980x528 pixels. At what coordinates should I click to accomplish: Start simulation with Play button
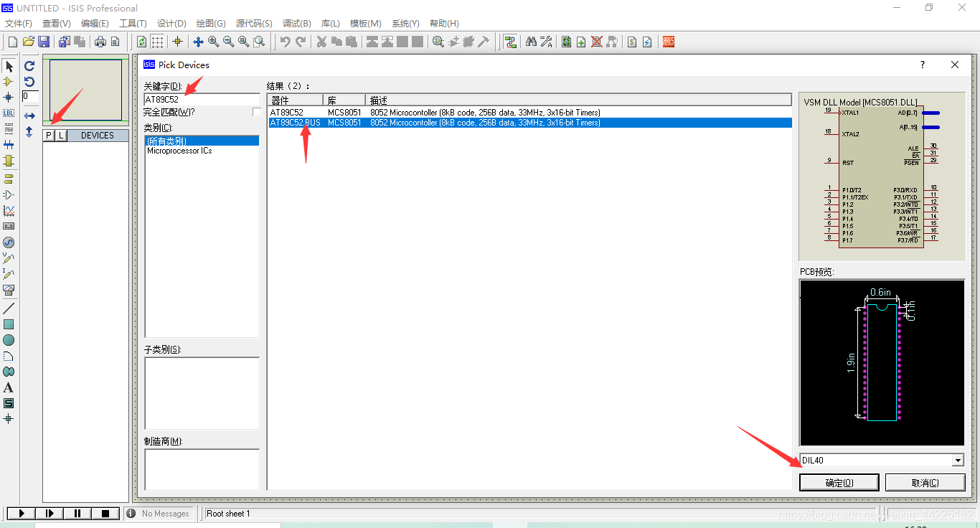22,513
